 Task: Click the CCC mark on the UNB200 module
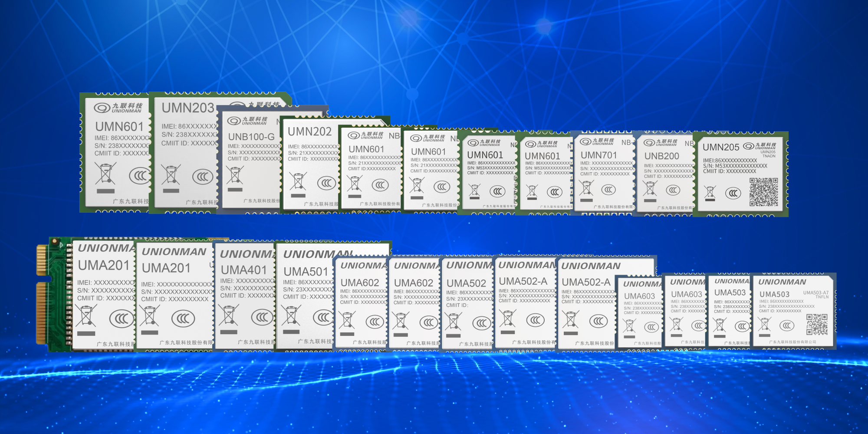[673, 190]
